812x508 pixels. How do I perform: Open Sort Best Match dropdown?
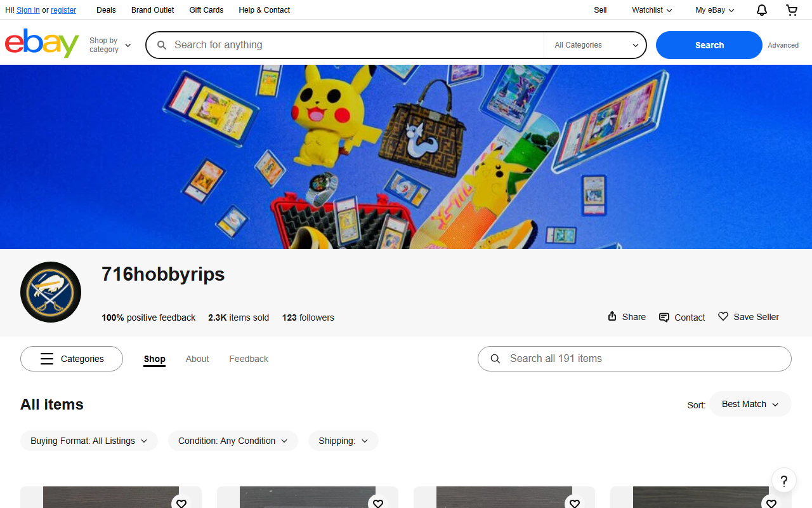[x=750, y=404]
